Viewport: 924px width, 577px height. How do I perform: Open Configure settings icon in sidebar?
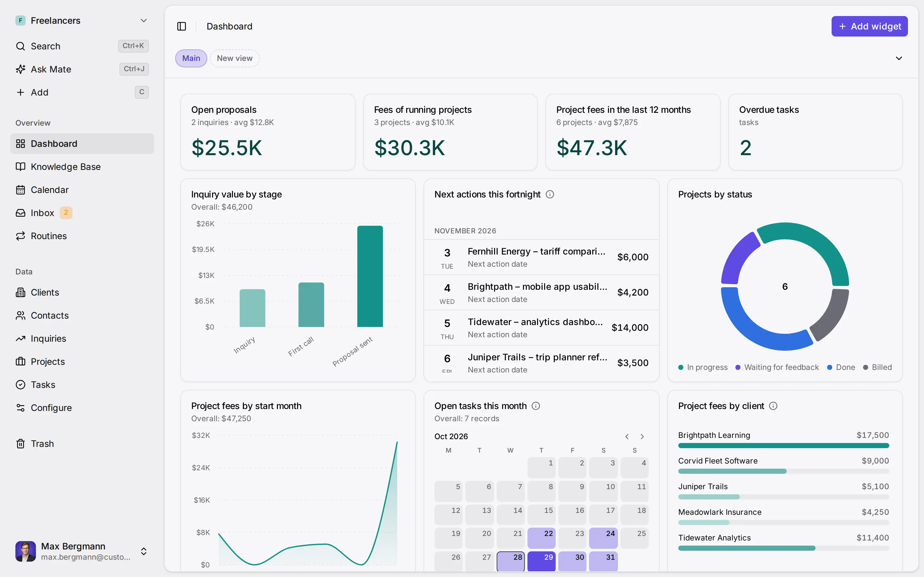pos(21,407)
